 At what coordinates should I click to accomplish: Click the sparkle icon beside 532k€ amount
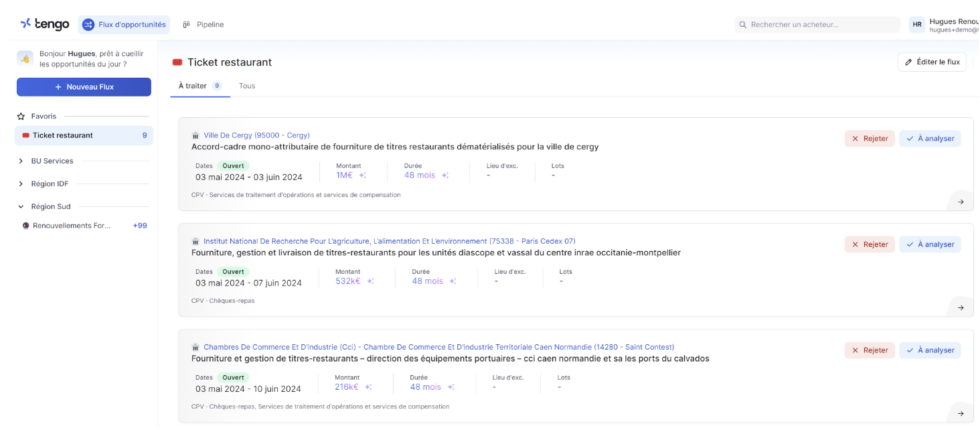tap(371, 281)
